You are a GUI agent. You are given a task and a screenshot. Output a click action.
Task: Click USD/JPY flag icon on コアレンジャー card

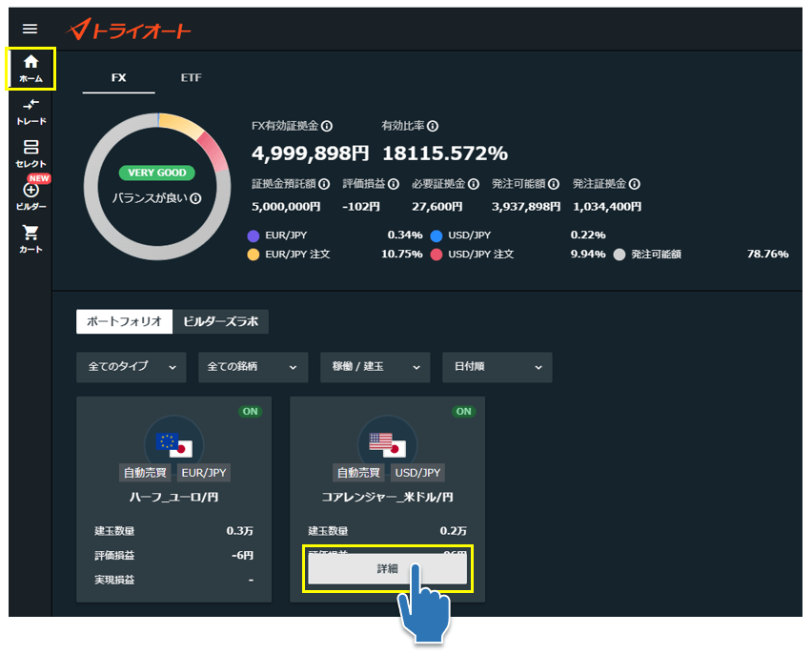pos(387,444)
